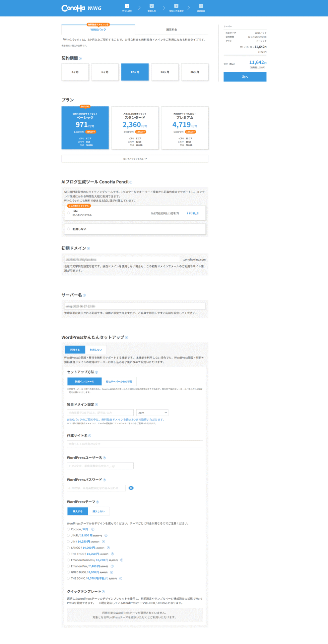Viewport: 328px width, 644px height.
Task: Choose the 36ヶ月 contract period
Action: tap(195, 72)
